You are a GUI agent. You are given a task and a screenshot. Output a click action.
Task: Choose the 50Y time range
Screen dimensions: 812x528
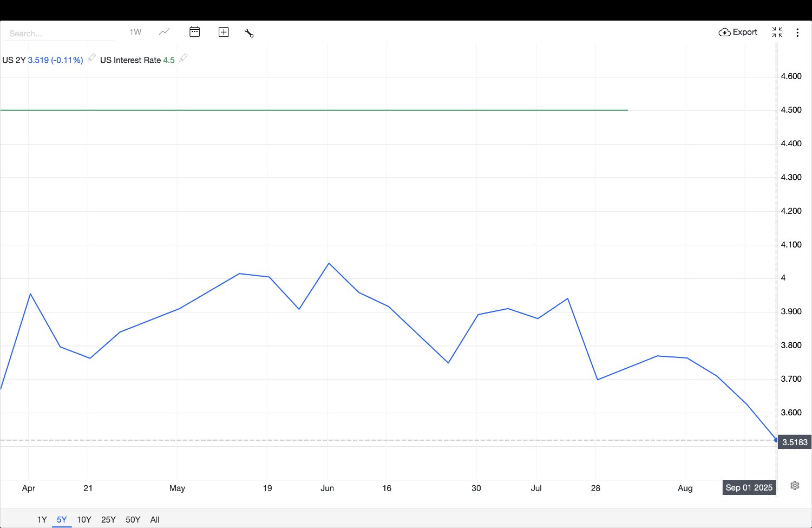[x=133, y=519]
